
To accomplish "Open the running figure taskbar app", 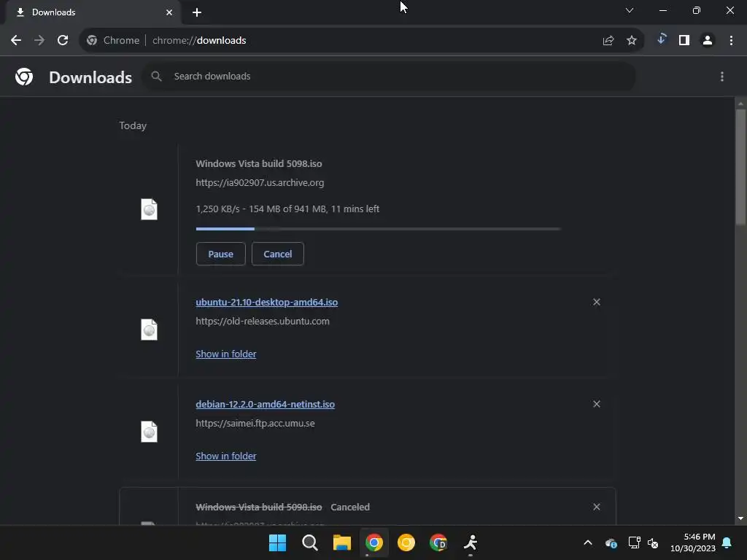I will point(471,542).
